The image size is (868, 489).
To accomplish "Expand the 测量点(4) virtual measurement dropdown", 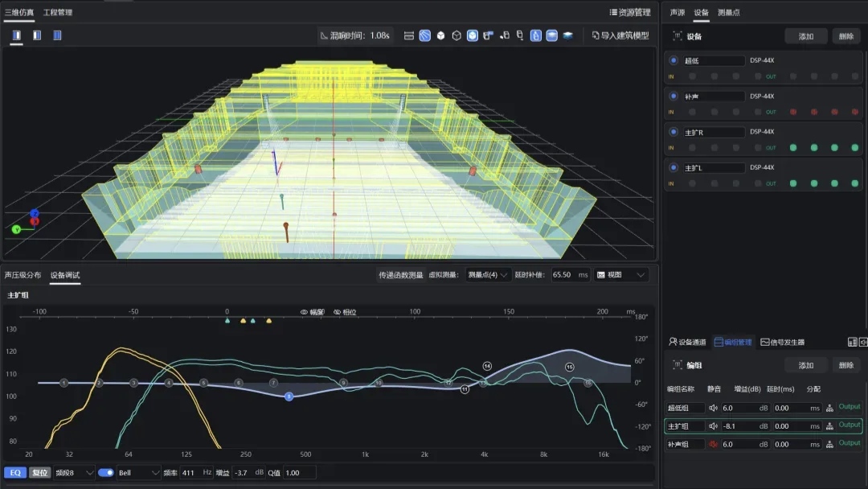I will coord(488,275).
